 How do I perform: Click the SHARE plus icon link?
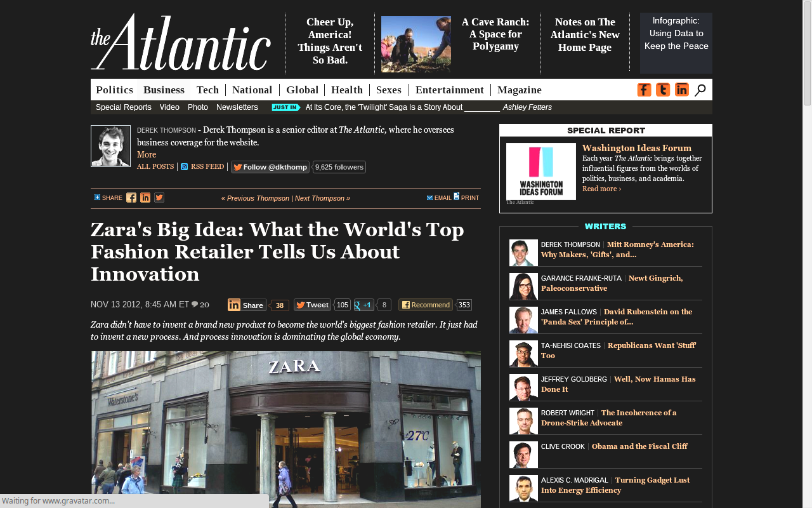point(108,197)
